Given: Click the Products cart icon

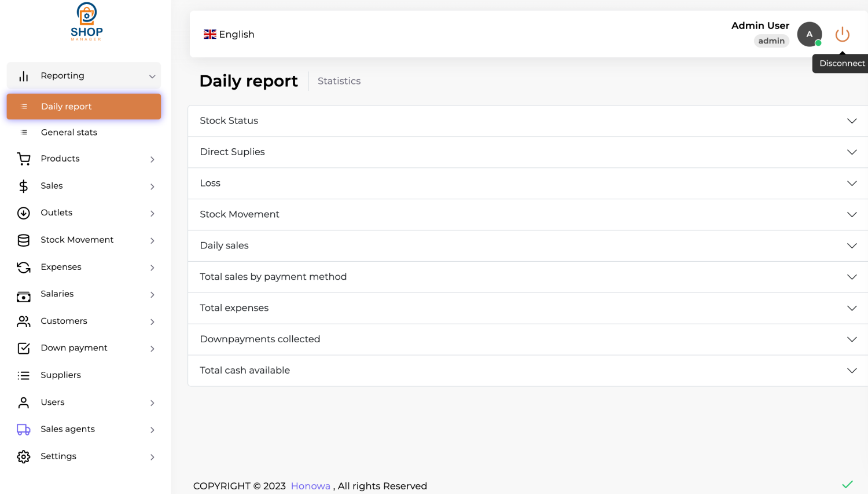Looking at the screenshot, I should tap(24, 159).
